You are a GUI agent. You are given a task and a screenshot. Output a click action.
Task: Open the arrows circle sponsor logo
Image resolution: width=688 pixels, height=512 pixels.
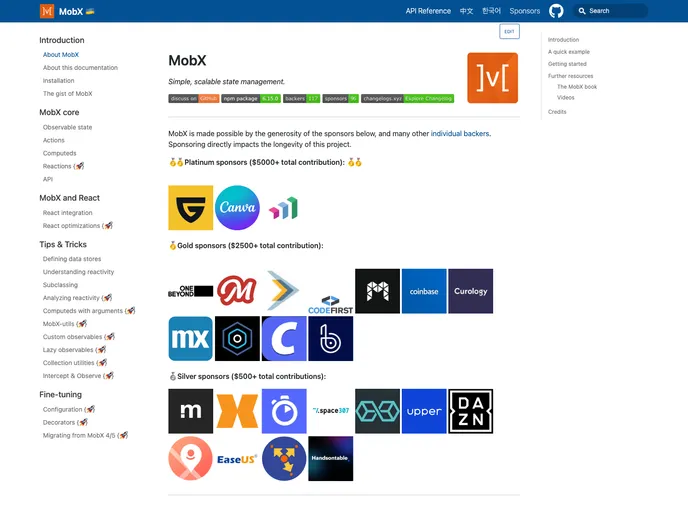[284, 458]
